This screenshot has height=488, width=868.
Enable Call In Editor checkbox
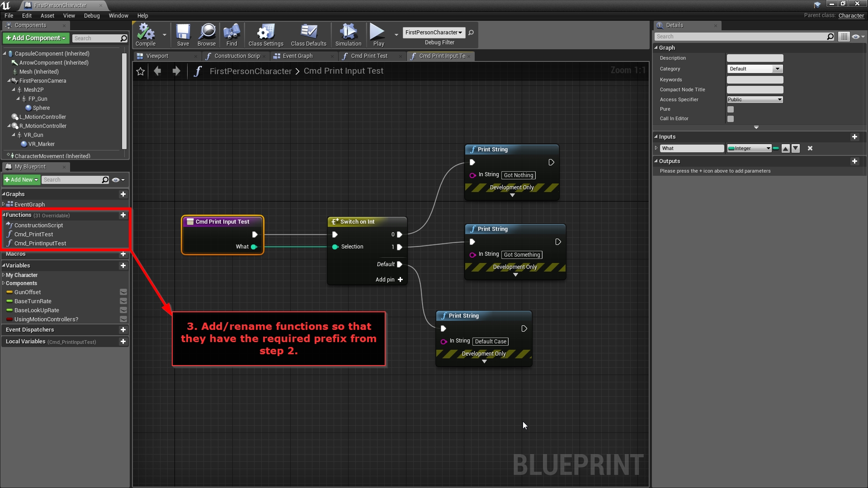pyautogui.click(x=731, y=118)
